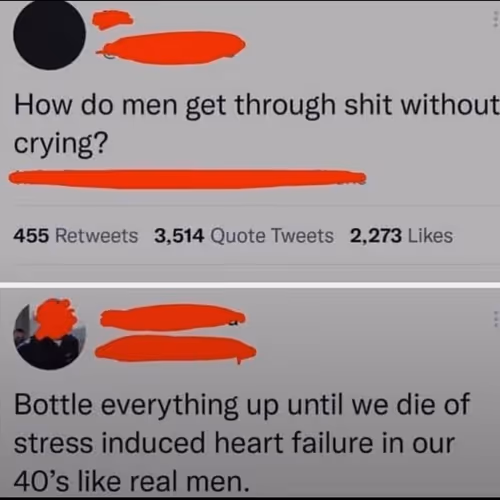Select the reply author's redacted handle
Image resolution: width=500 pixels, height=500 pixels.
tap(176, 349)
